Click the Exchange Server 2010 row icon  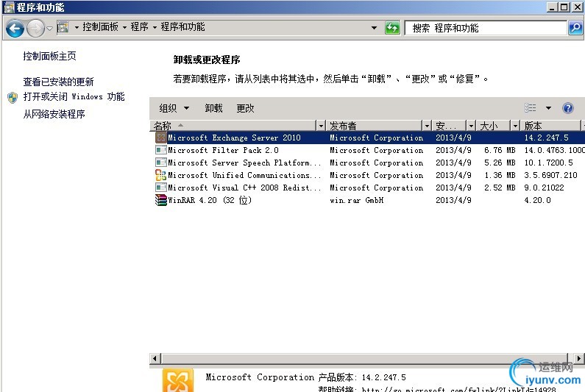pos(161,138)
